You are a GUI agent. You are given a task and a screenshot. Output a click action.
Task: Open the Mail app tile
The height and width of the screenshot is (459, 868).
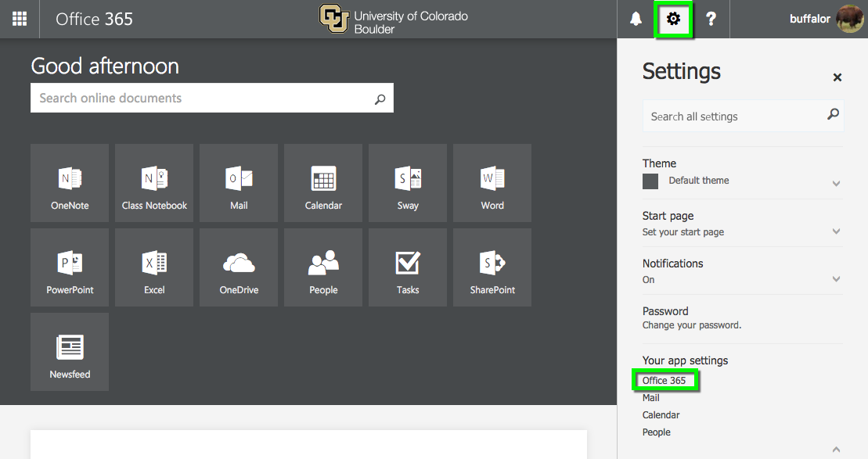pos(239,183)
